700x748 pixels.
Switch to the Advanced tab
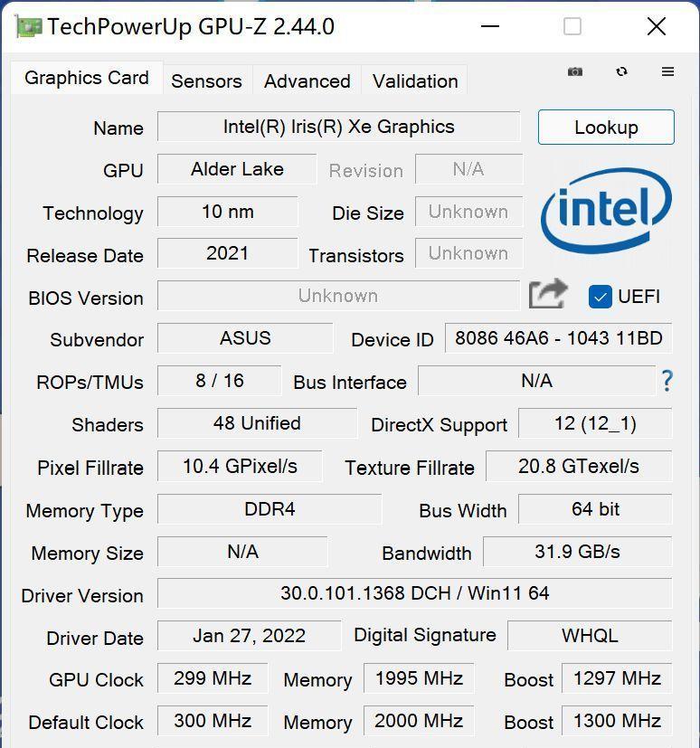[307, 81]
